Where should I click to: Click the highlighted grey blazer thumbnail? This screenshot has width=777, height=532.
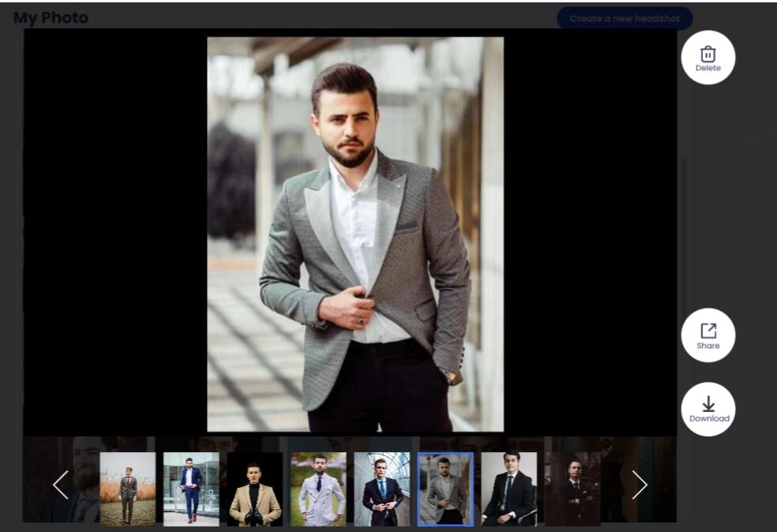coord(445,489)
